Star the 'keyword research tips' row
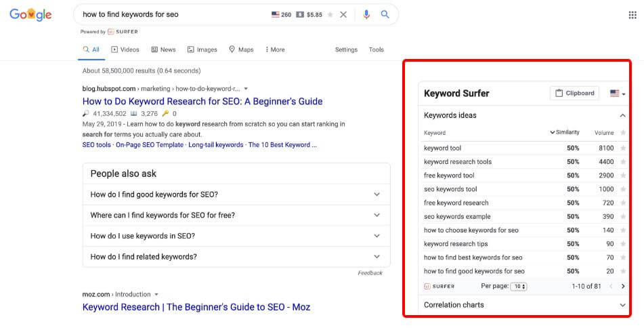 click(x=623, y=244)
